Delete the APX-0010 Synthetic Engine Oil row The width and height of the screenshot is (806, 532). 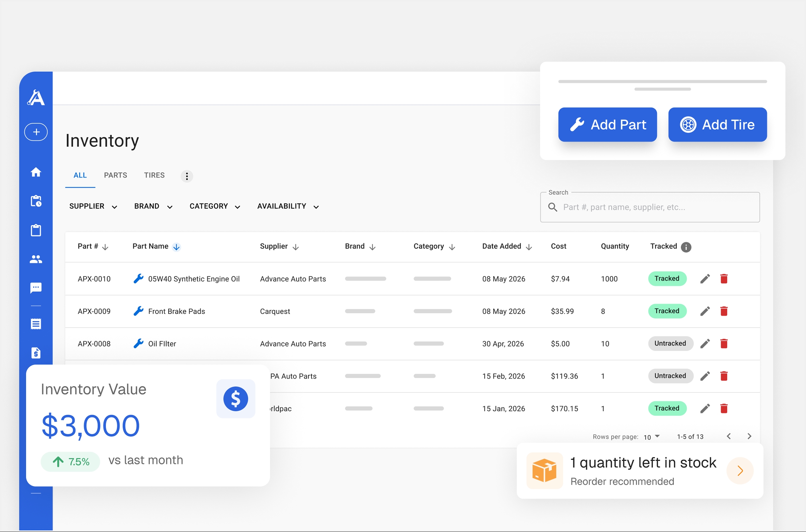tap(724, 279)
